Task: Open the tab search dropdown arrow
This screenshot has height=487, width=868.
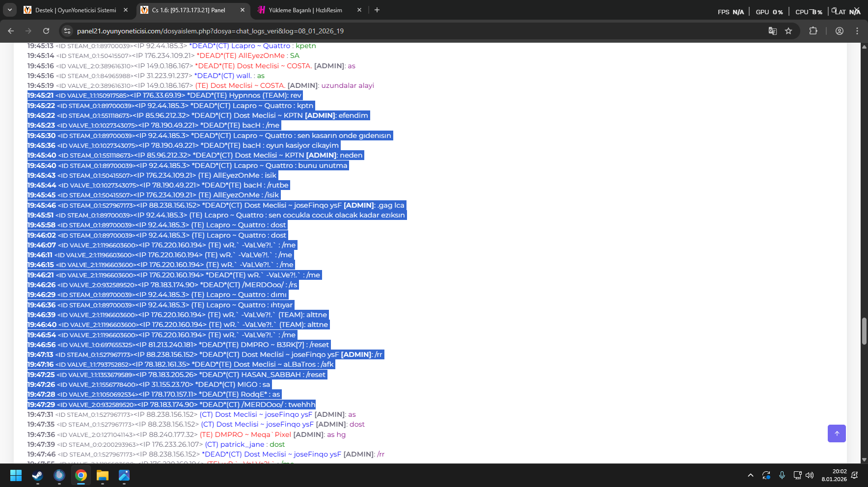Action: click(10, 10)
